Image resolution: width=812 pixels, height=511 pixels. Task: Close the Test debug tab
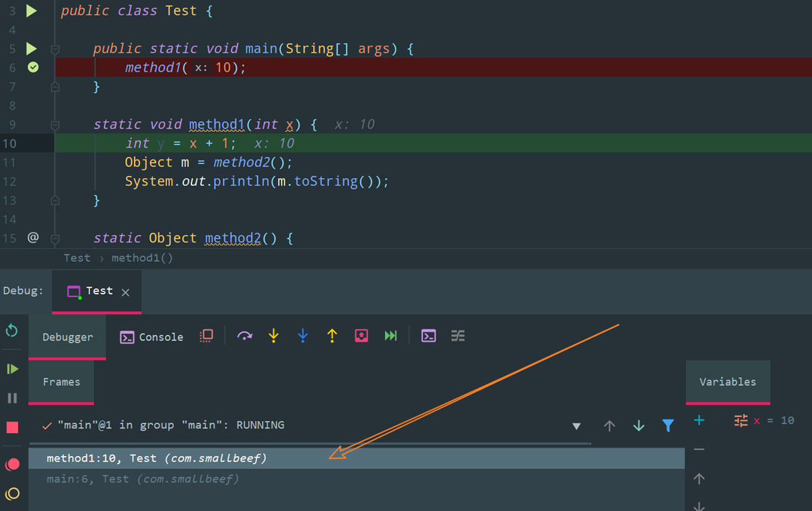click(125, 292)
